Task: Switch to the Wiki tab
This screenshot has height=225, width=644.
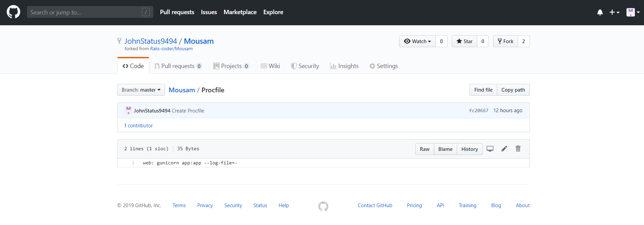Action: click(x=270, y=66)
